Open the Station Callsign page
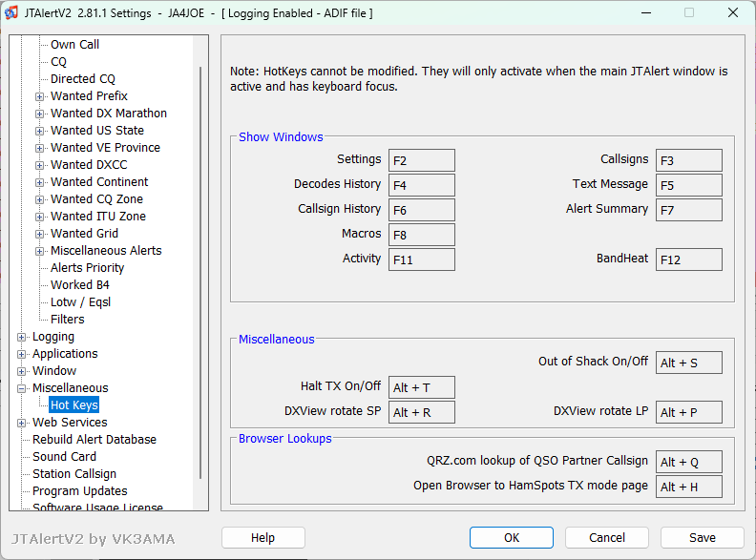 coord(74,474)
